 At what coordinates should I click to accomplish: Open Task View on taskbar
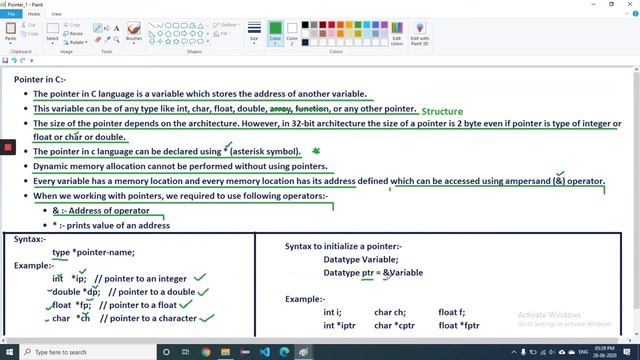click(x=185, y=352)
